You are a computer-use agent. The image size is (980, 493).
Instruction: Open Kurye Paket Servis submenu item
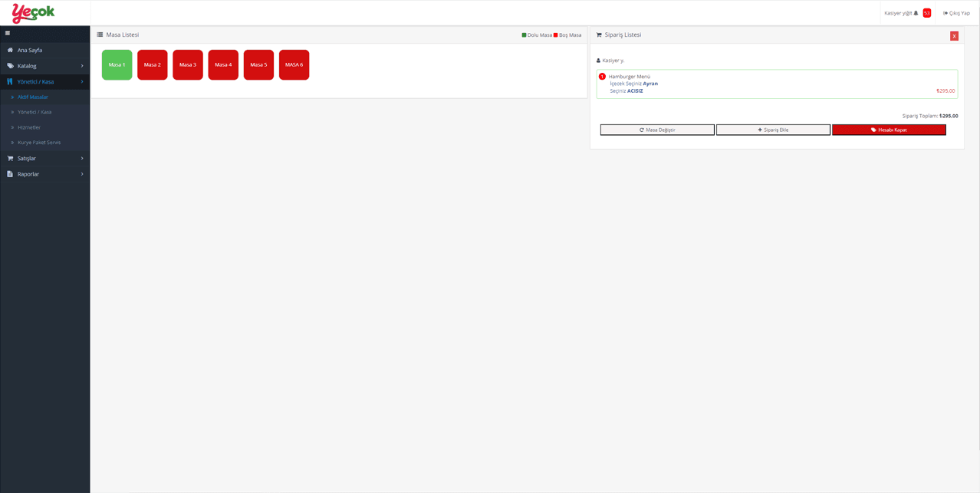(x=44, y=143)
